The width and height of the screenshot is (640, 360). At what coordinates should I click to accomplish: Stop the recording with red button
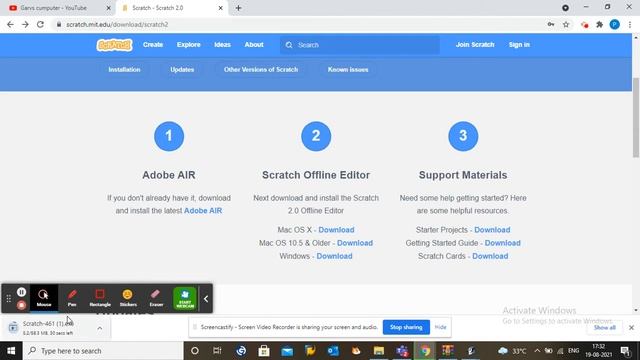pos(22,305)
